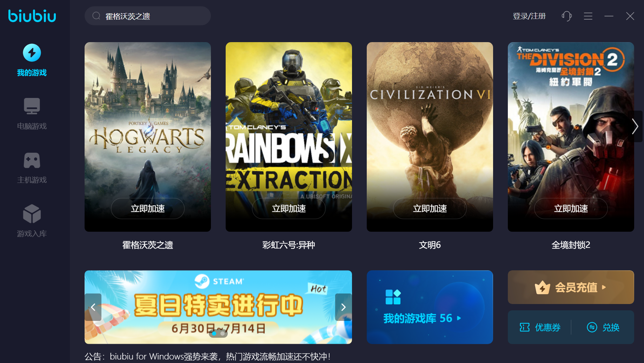Open the 游戏入库 cube icon
Image resolution: width=644 pixels, height=363 pixels.
click(32, 214)
